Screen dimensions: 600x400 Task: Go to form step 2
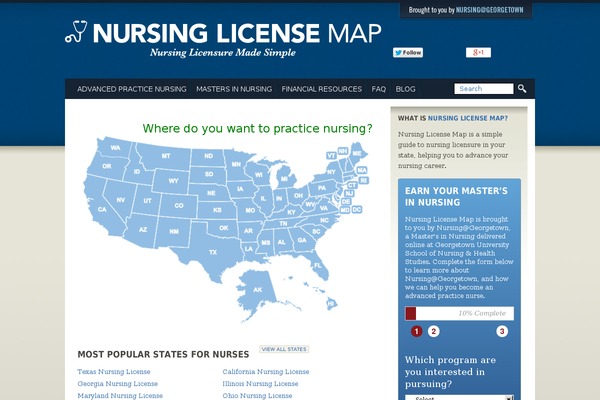434,331
